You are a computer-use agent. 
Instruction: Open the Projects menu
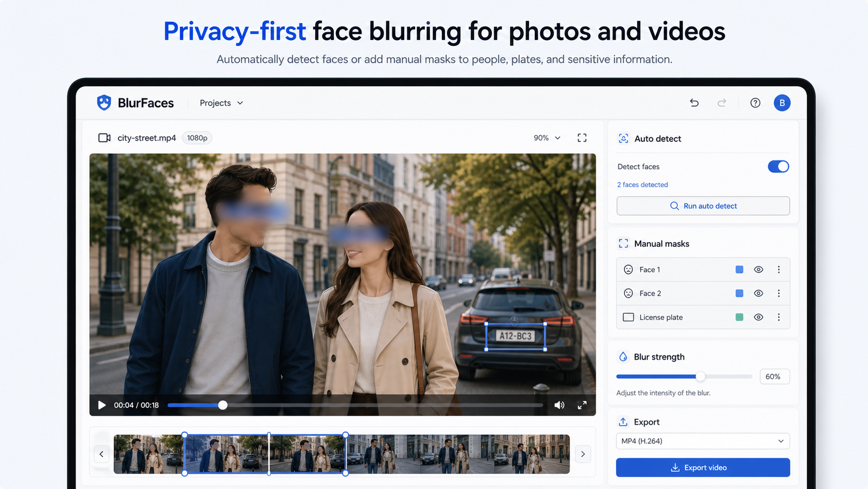click(221, 103)
